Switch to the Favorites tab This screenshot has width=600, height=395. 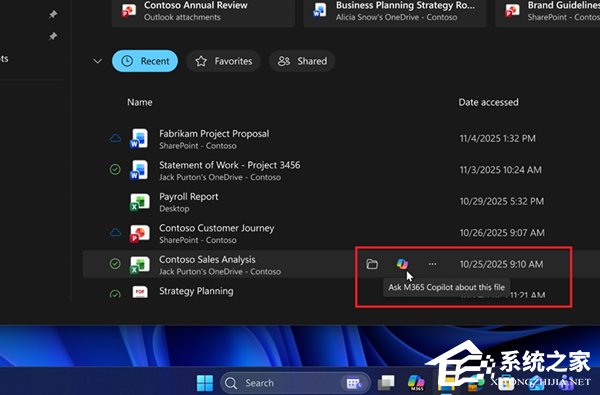coord(223,61)
